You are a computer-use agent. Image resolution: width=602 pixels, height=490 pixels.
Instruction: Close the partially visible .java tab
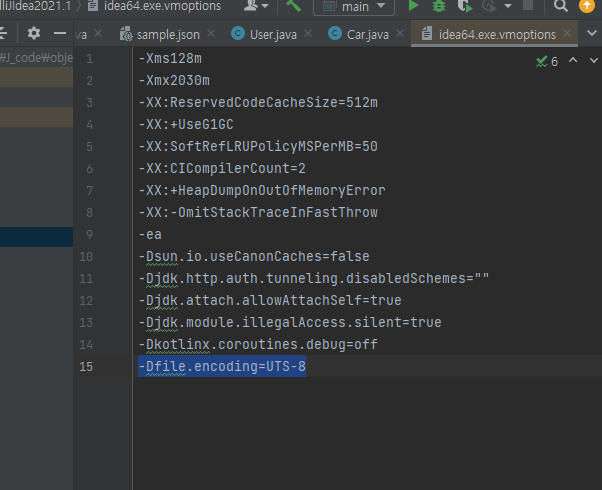98,34
